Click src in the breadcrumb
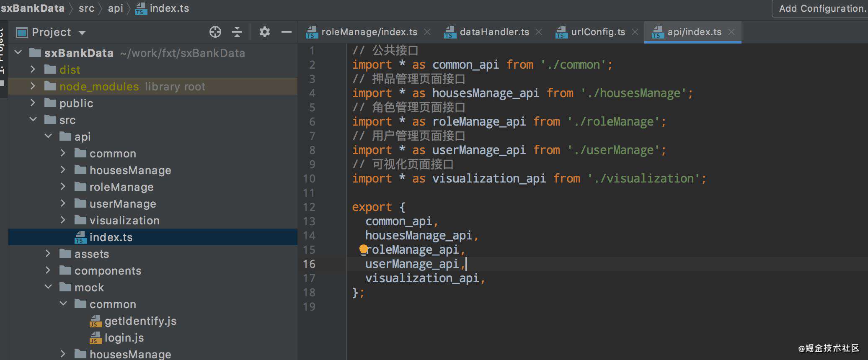Viewport: 868px width, 360px height. pos(86,8)
